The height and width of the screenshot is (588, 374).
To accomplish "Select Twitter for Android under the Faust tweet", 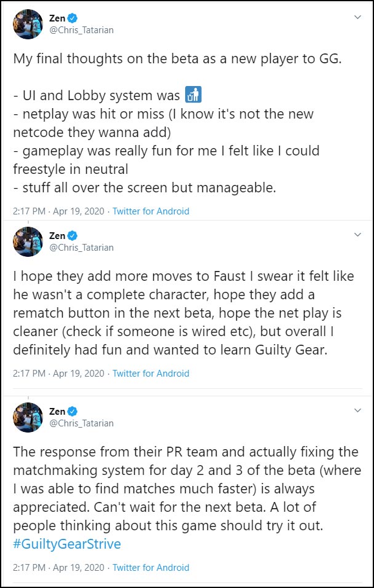I will click(x=151, y=373).
